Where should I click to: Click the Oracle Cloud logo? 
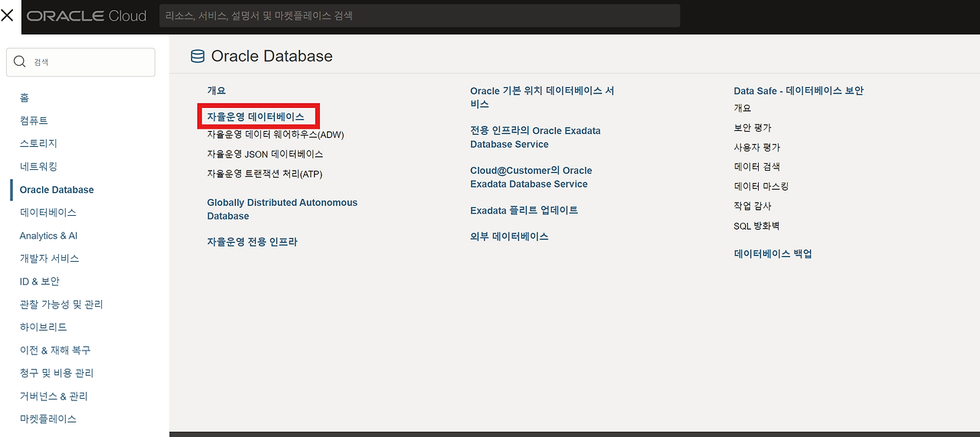[x=87, y=16]
